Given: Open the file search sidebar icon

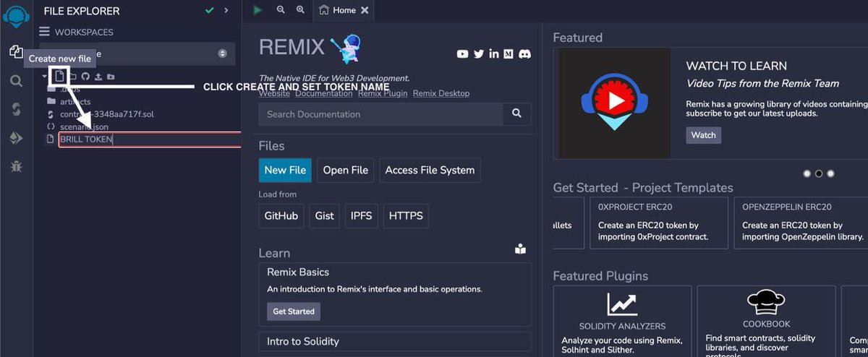Looking at the screenshot, I should click(x=16, y=81).
